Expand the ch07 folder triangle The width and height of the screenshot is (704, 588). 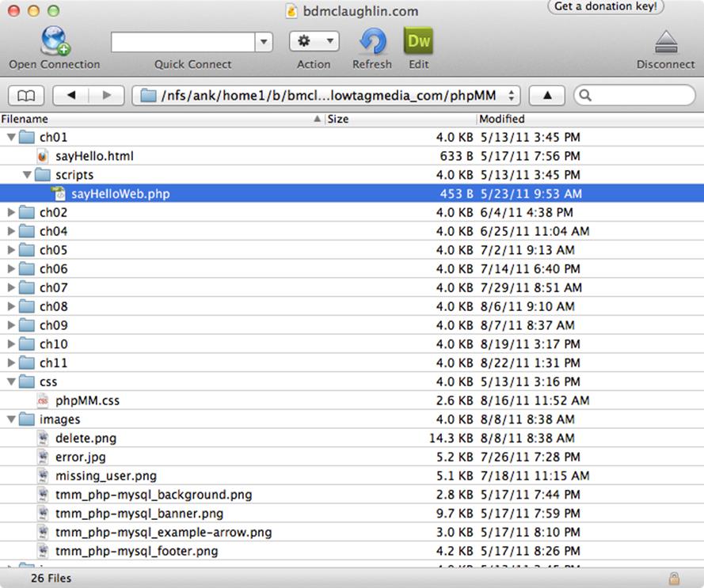click(11, 288)
